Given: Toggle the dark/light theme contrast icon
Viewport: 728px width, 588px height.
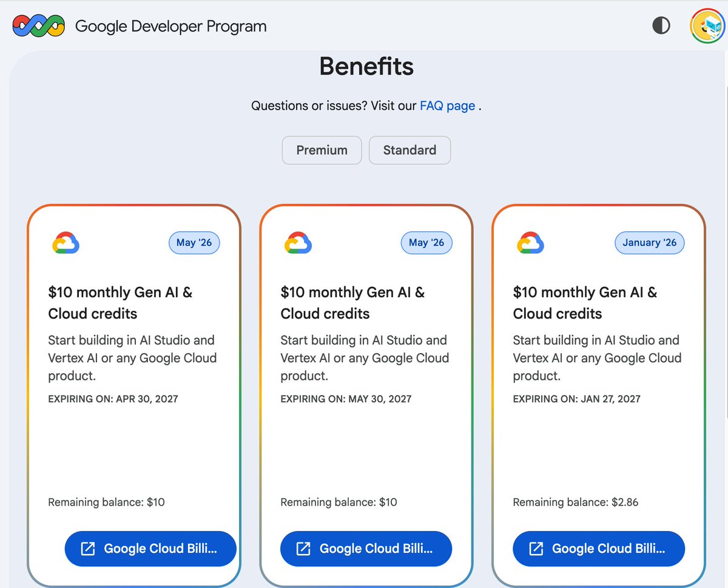Looking at the screenshot, I should pyautogui.click(x=661, y=25).
